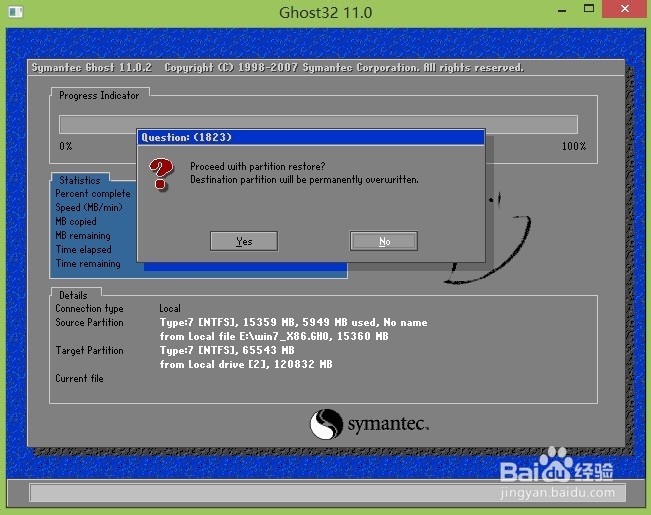651x515 pixels.
Task: Cancel partition restore with the No button
Action: tap(384, 241)
